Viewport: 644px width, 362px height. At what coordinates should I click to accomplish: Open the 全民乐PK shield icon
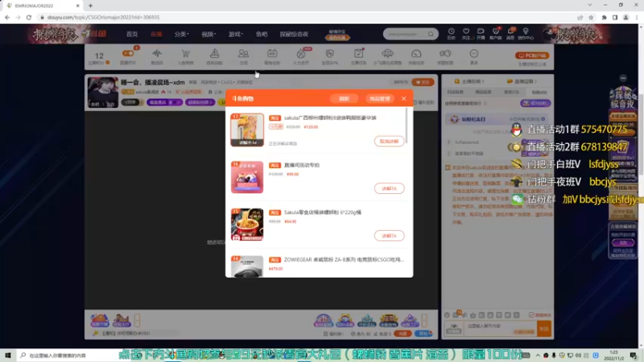click(x=330, y=53)
